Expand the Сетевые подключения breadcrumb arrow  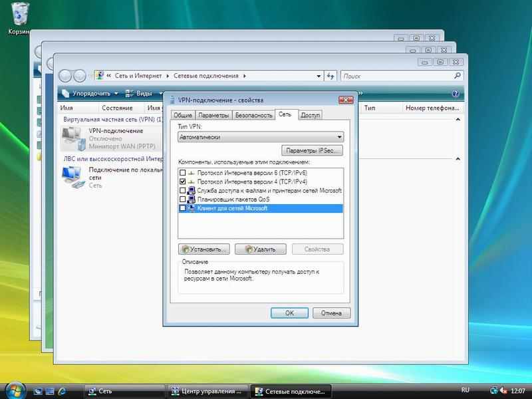coord(245,76)
